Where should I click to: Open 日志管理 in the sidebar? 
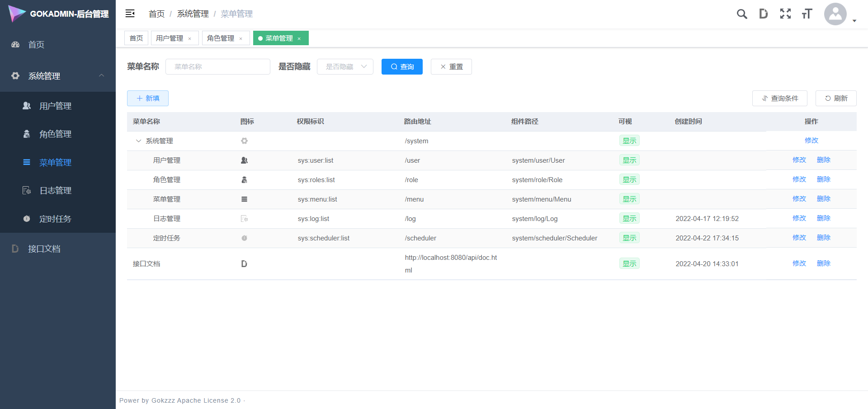pyautogui.click(x=55, y=191)
